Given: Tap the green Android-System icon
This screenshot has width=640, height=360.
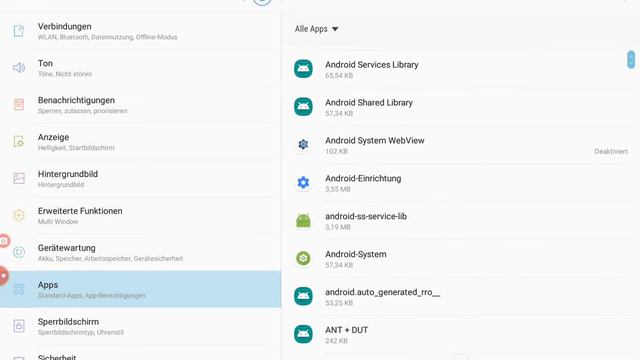Looking at the screenshot, I should (303, 258).
